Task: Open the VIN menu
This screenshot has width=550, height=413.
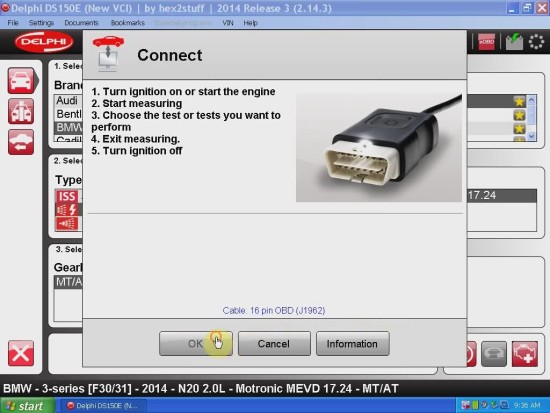Action: [x=228, y=23]
